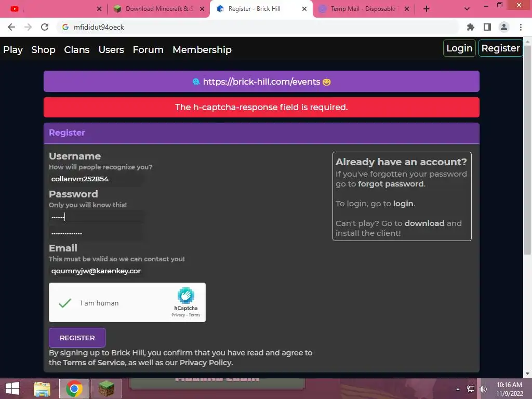Follow the login link in sidebar box
This screenshot has width=532, height=399.
[403, 204]
